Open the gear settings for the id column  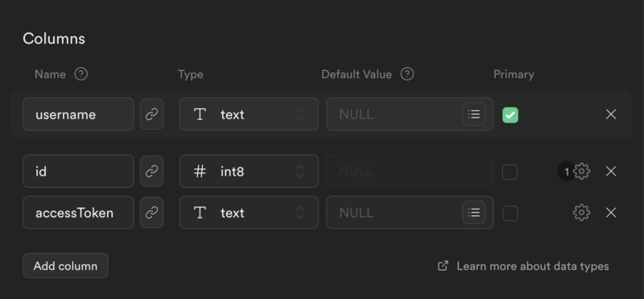coord(581,171)
